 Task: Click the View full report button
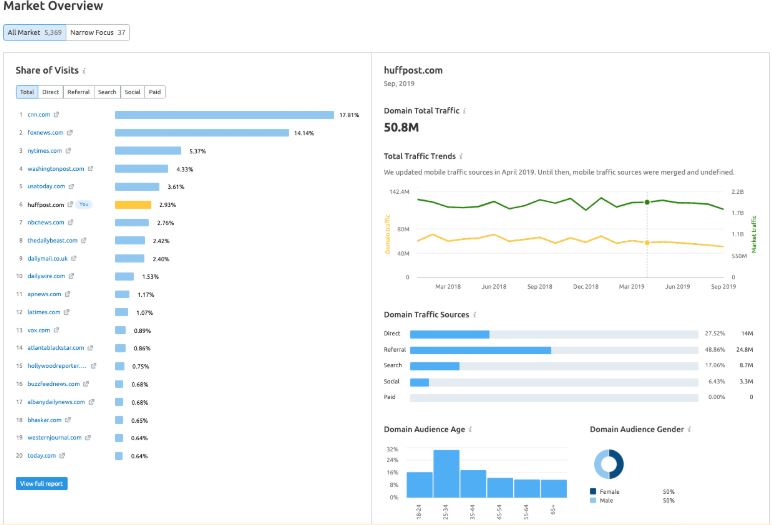pos(41,484)
